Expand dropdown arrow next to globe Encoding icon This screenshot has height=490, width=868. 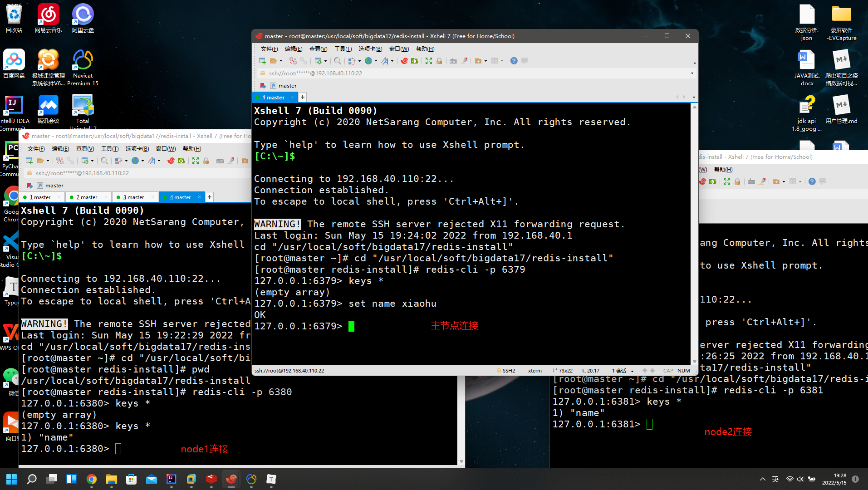coord(376,61)
